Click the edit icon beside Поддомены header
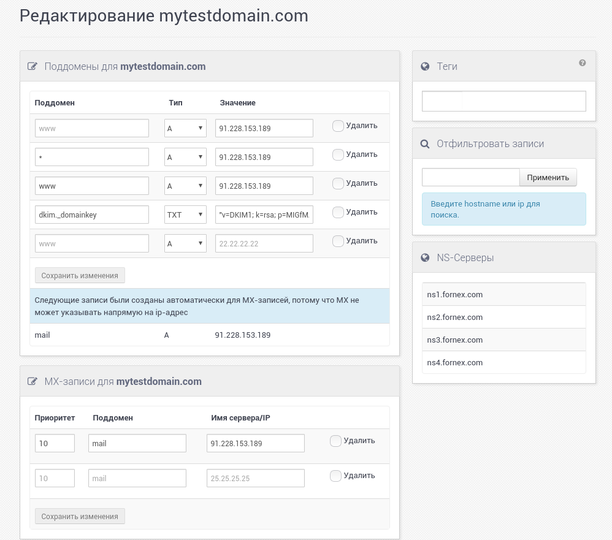Screen dimensions: 612x540 (32, 66)
